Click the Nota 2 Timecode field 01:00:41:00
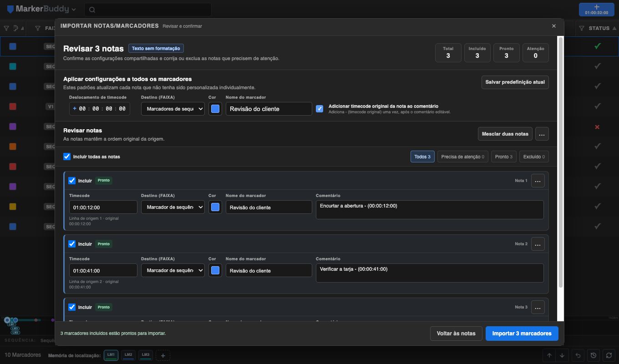This screenshot has width=619, height=364. [103, 270]
